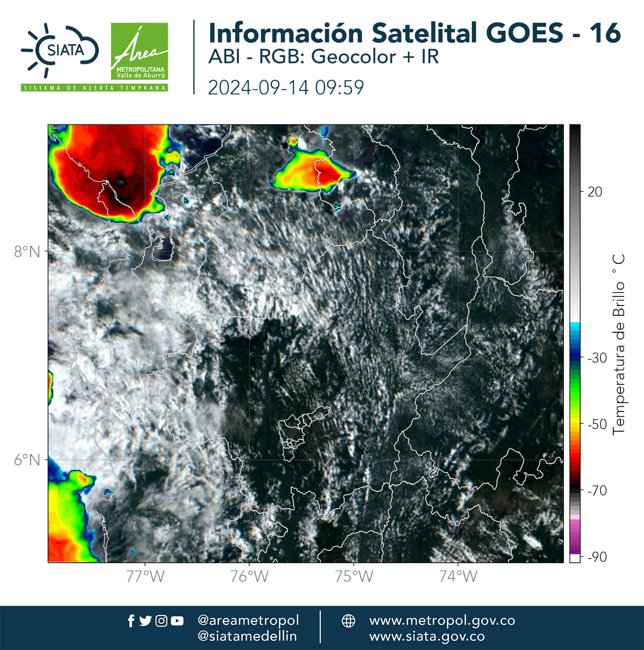The image size is (644, 650).
Task: Click the globe web icon
Action: point(348,621)
